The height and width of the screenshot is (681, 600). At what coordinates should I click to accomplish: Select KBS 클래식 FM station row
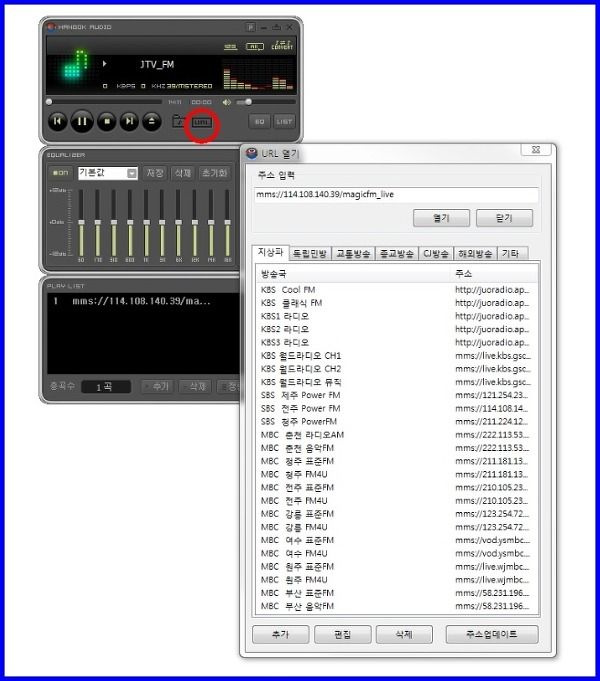coord(397,303)
